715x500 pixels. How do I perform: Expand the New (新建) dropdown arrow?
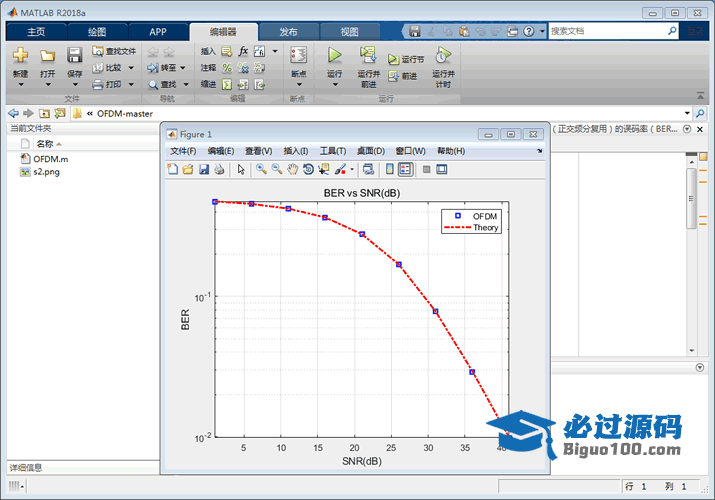point(21,85)
